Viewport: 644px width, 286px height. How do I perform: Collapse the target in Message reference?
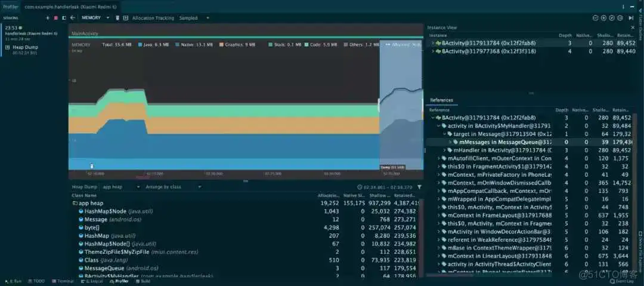[444, 134]
